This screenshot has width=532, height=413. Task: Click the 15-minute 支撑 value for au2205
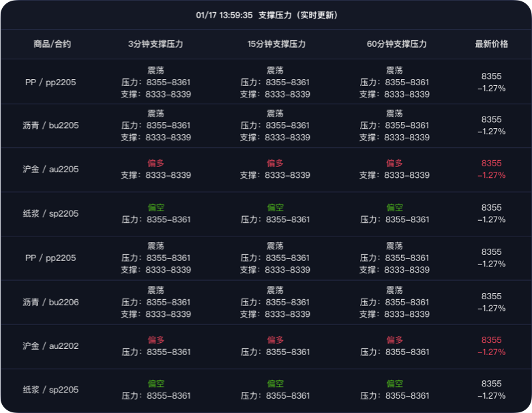287,175
